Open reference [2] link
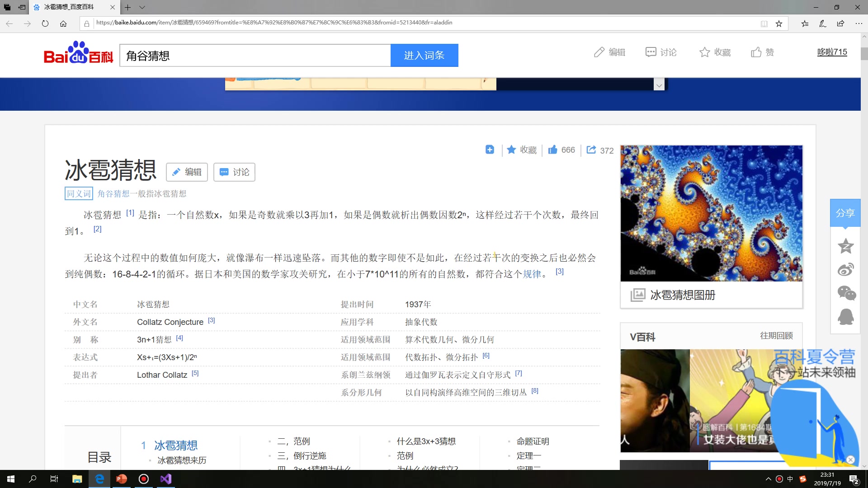The image size is (868, 488). point(98,229)
